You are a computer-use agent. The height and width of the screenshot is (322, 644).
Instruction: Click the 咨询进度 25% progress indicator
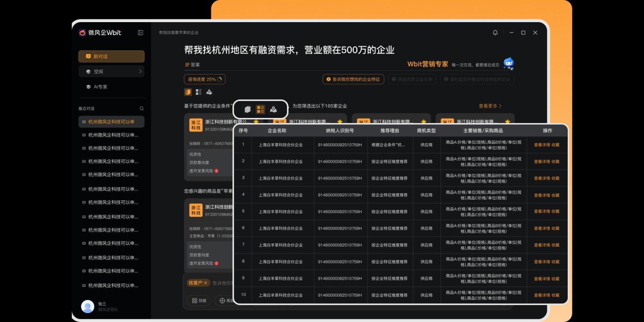[x=204, y=79]
